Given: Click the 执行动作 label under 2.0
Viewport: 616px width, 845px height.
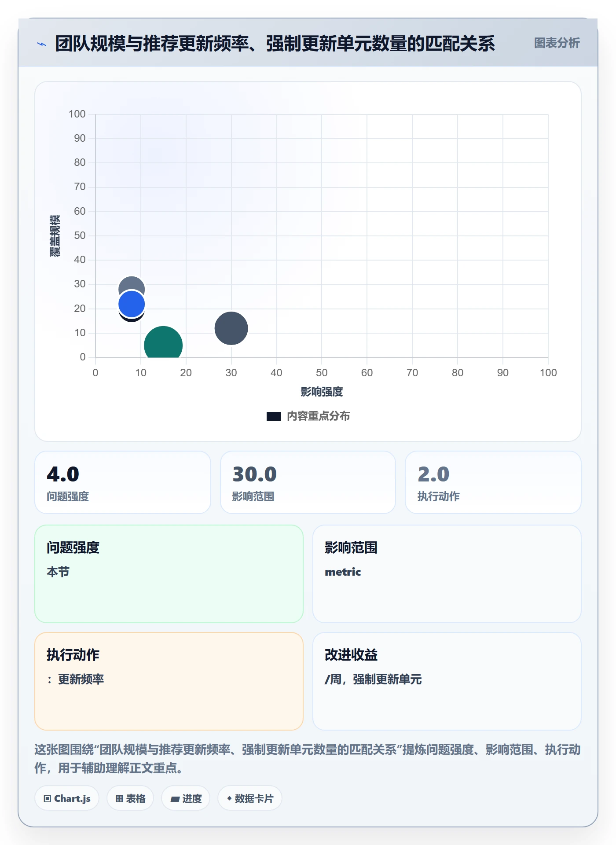Looking at the screenshot, I should tap(438, 497).
